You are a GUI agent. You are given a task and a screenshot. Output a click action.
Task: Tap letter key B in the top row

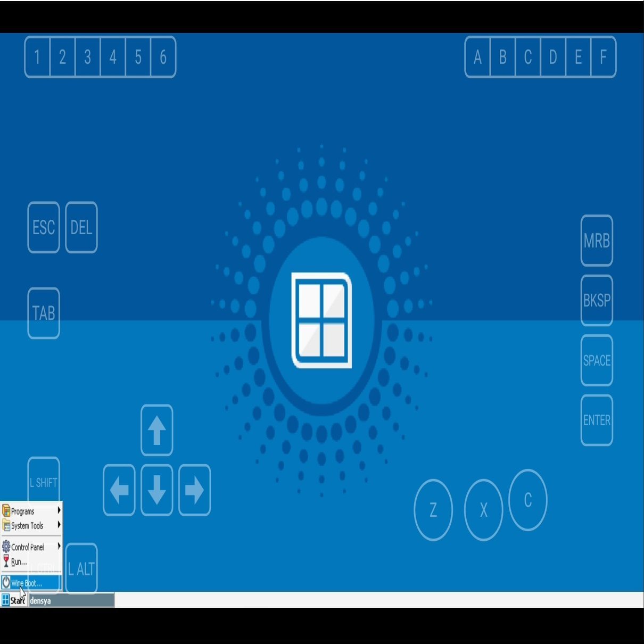pyautogui.click(x=502, y=57)
